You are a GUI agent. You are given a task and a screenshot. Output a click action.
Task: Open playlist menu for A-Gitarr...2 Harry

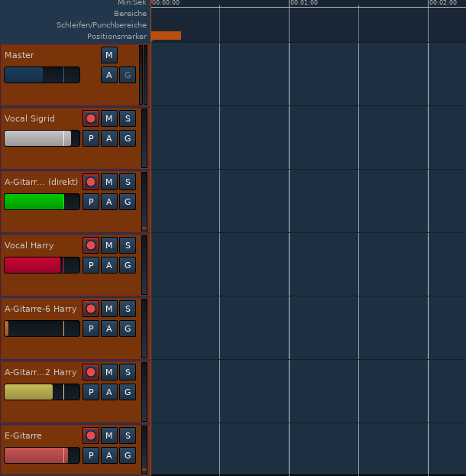point(91,392)
